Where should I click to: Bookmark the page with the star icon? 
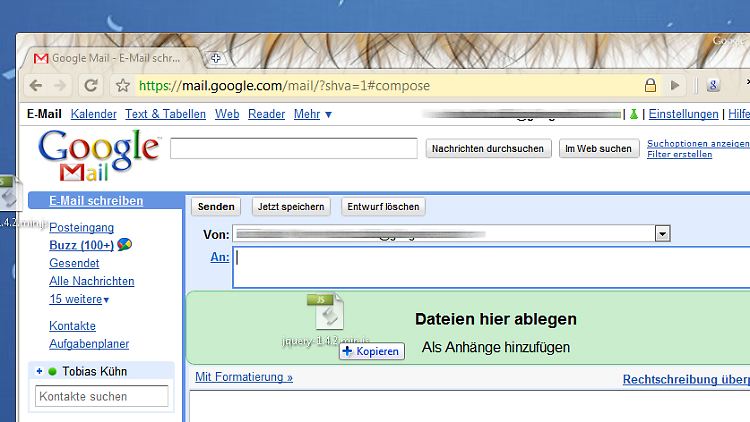122,86
